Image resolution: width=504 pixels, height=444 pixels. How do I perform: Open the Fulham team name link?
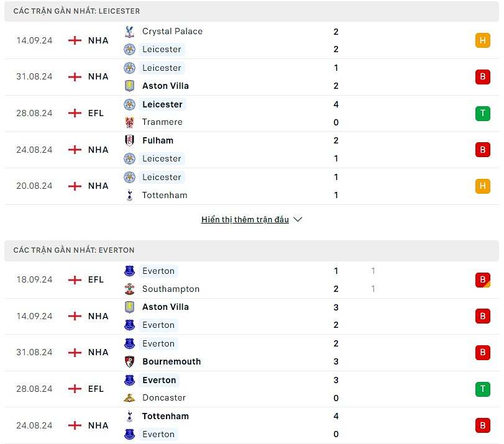click(x=157, y=140)
